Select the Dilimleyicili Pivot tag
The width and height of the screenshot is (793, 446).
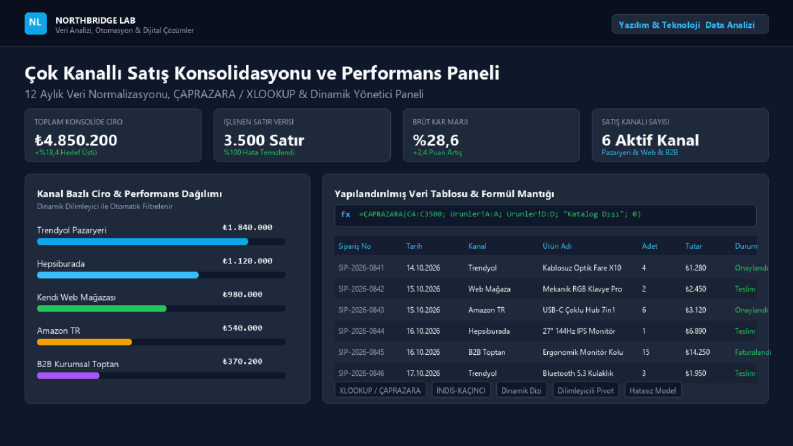585,390
